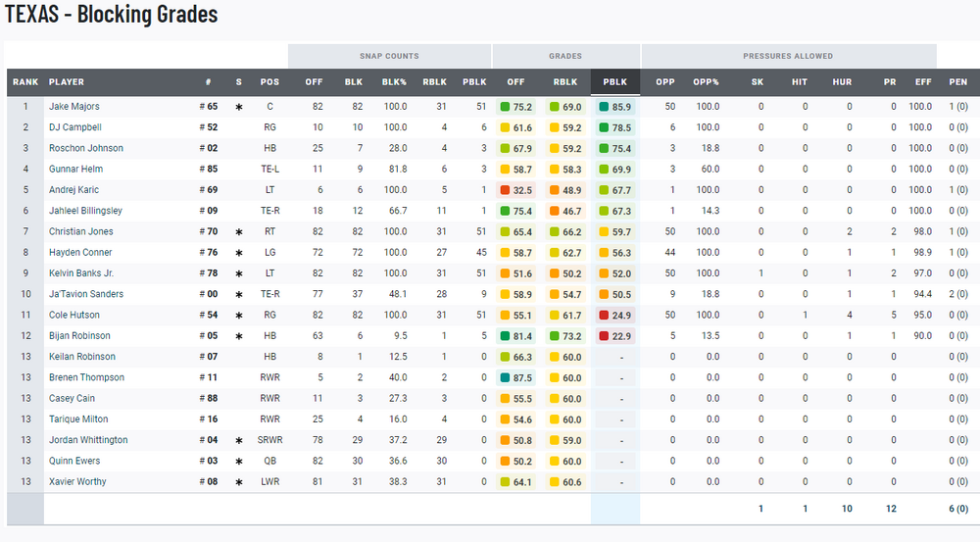Click the starter asterisk beside Xavier Worthy
Viewport: 980px width, 542px height.
[238, 482]
